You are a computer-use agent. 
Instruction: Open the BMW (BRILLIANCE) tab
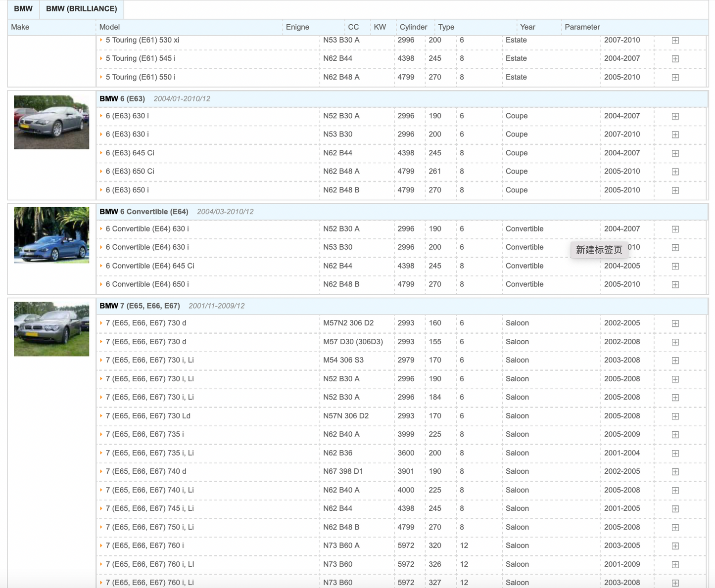pos(82,9)
